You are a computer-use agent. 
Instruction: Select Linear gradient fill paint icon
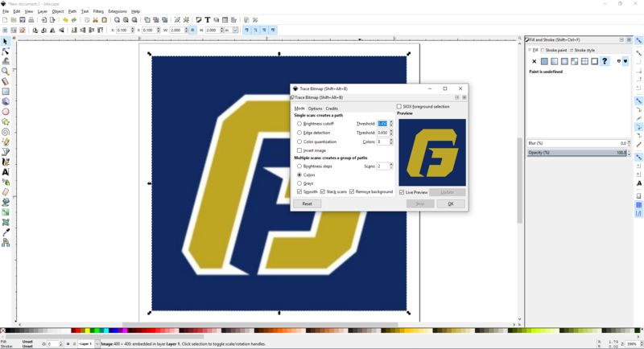[x=555, y=61]
